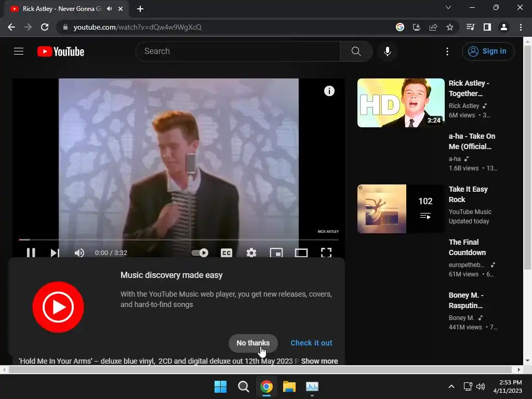Open Boney M. Rasputin video title
This screenshot has height=399, width=532.
tap(466, 300)
